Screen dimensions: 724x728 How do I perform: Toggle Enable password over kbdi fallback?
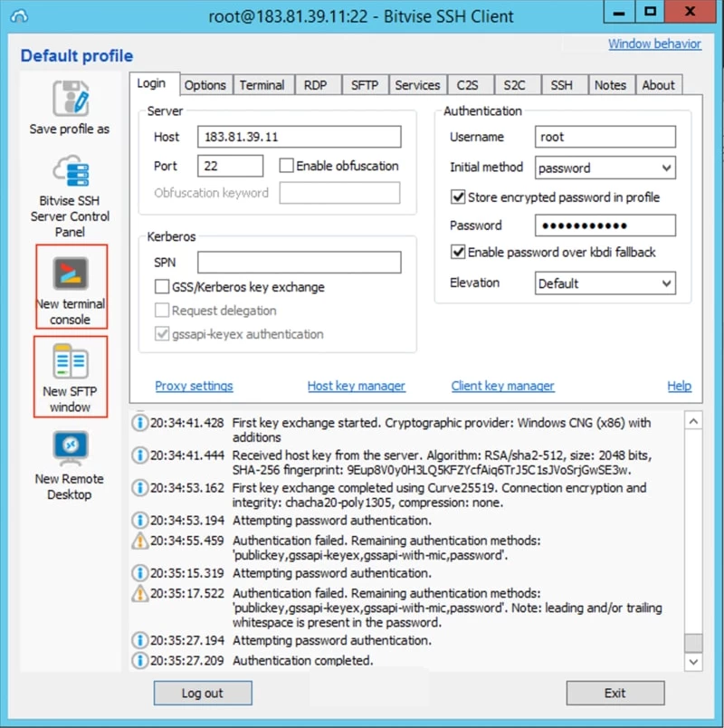point(458,252)
